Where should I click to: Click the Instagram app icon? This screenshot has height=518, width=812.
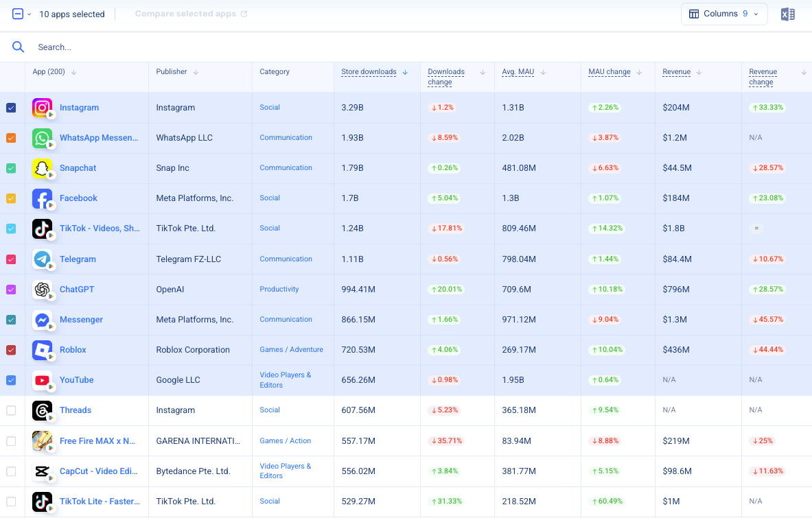[42, 108]
